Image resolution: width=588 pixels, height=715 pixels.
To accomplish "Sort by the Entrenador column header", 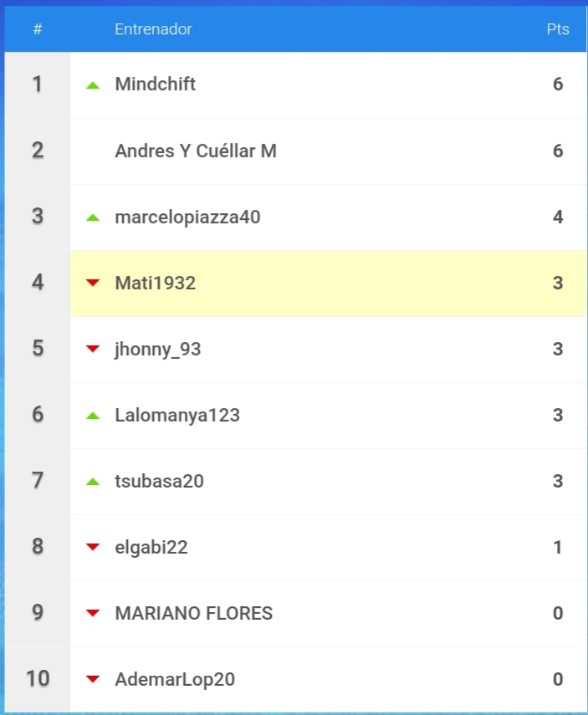I will [x=153, y=29].
